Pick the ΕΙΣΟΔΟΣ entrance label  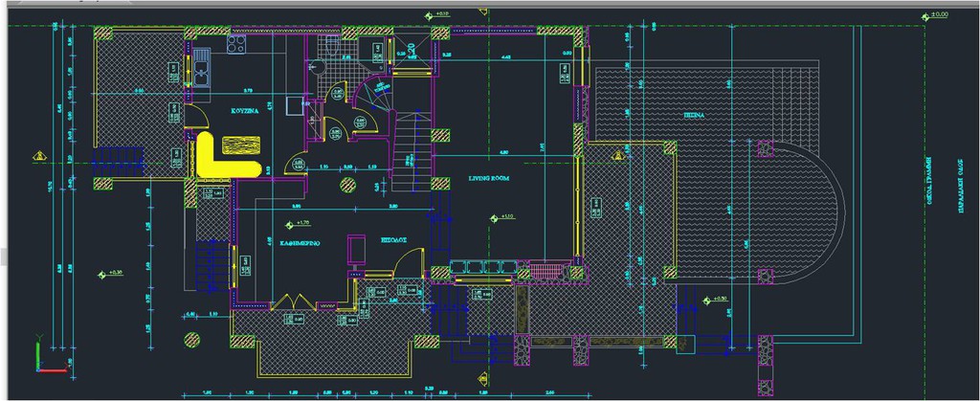click(x=394, y=239)
